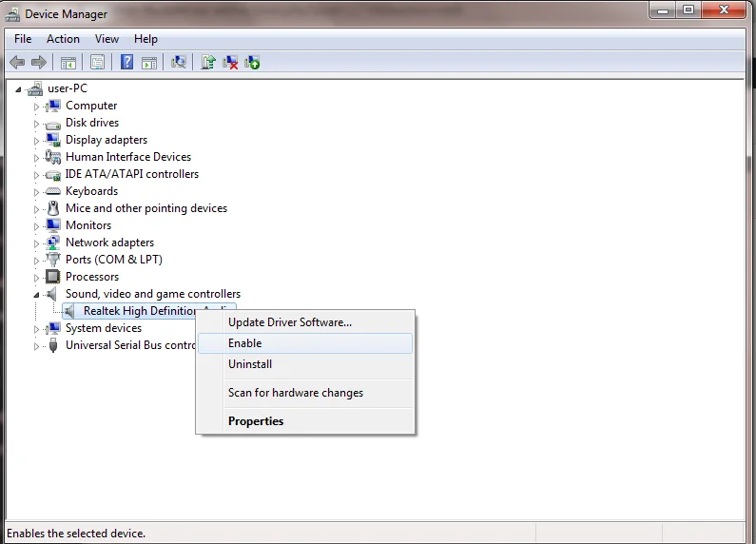Click the blue Help question mark icon

[126, 62]
